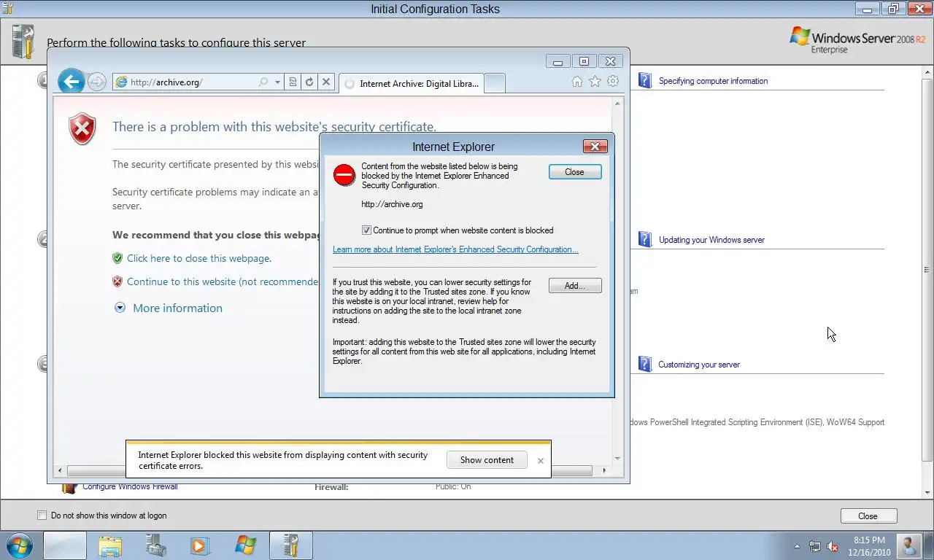Click the user picture icon in taskbar corner

[909, 545]
